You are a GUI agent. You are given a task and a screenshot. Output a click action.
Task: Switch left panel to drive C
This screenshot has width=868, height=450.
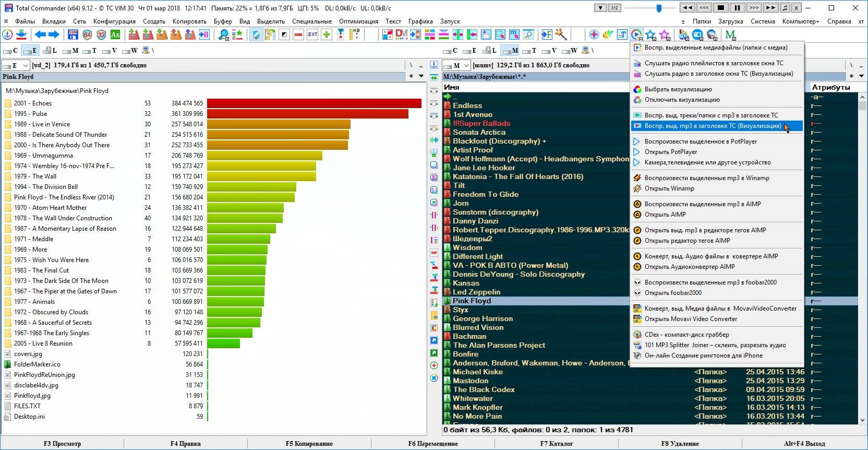click(x=10, y=51)
